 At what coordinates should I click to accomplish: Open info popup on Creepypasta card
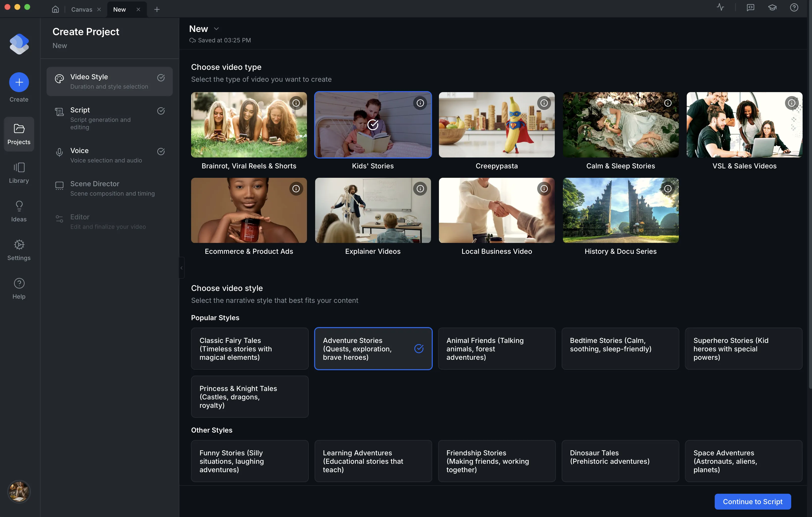(x=544, y=103)
